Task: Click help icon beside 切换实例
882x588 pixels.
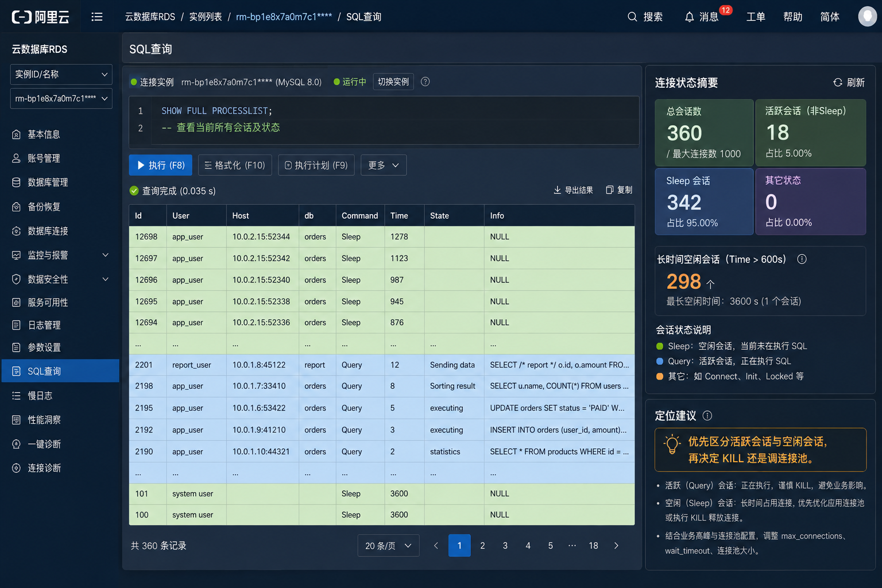Action: pyautogui.click(x=425, y=82)
